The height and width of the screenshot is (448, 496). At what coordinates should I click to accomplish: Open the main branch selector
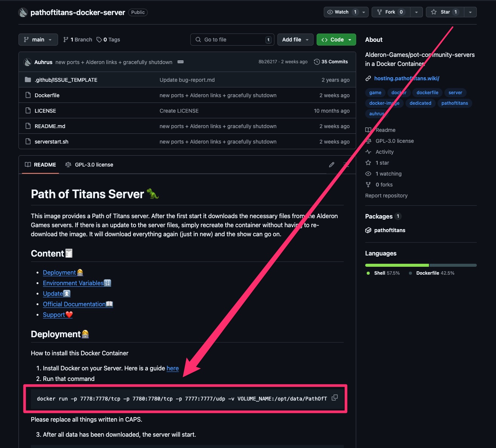pyautogui.click(x=38, y=39)
